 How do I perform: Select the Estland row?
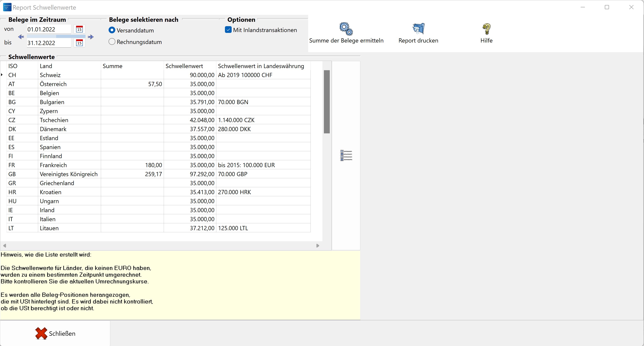click(158, 138)
